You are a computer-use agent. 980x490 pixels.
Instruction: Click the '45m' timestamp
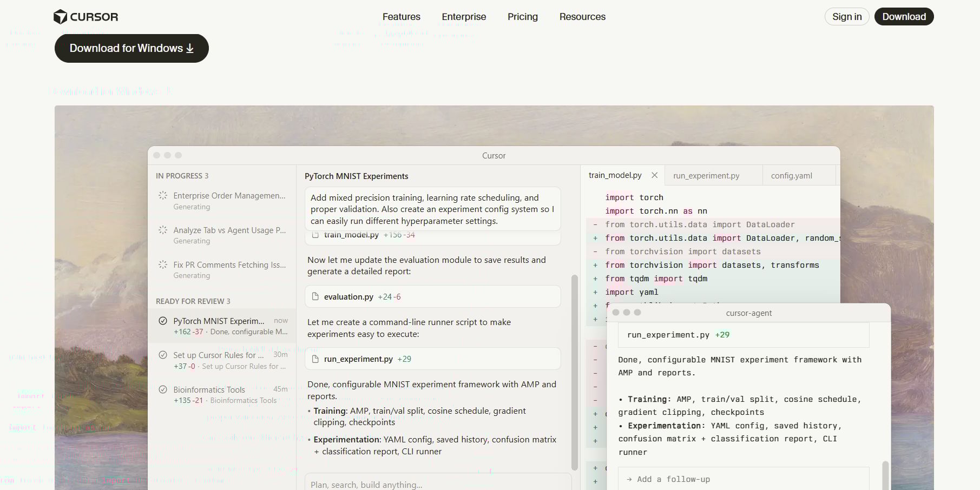(x=280, y=389)
